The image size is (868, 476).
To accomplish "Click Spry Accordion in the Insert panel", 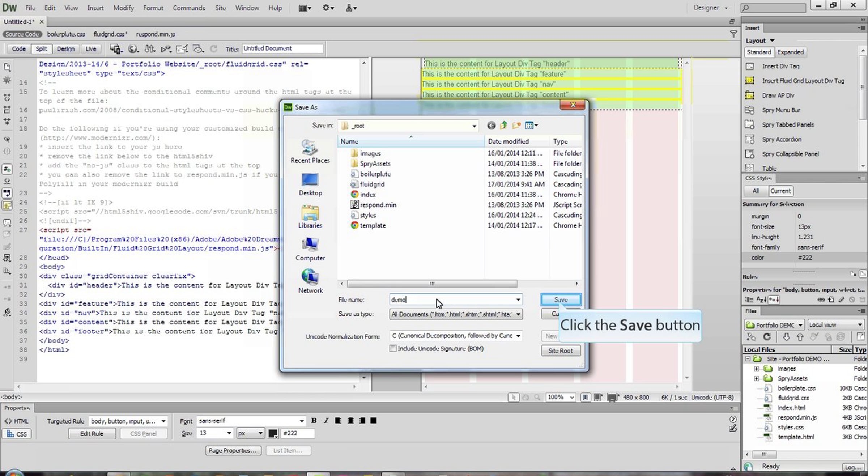I will (781, 140).
